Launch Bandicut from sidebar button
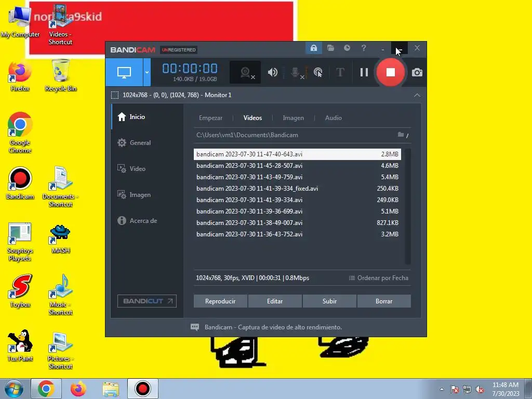The image size is (532, 399). pos(147,301)
